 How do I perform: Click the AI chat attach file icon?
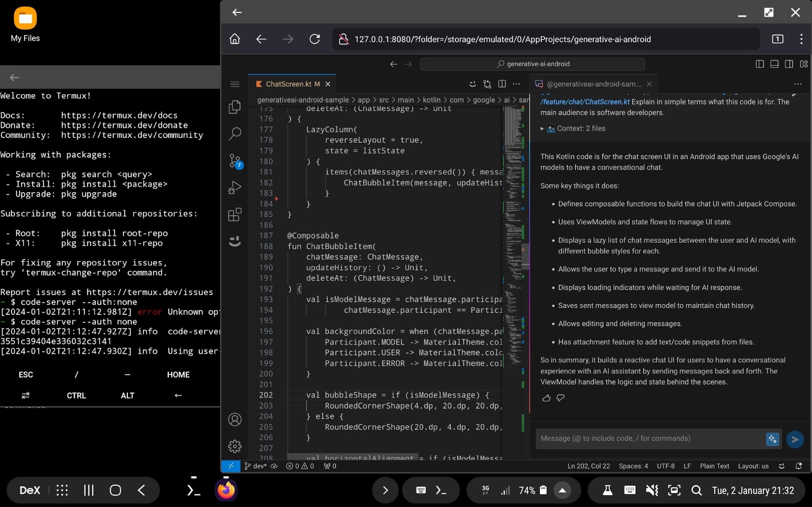pyautogui.click(x=772, y=439)
